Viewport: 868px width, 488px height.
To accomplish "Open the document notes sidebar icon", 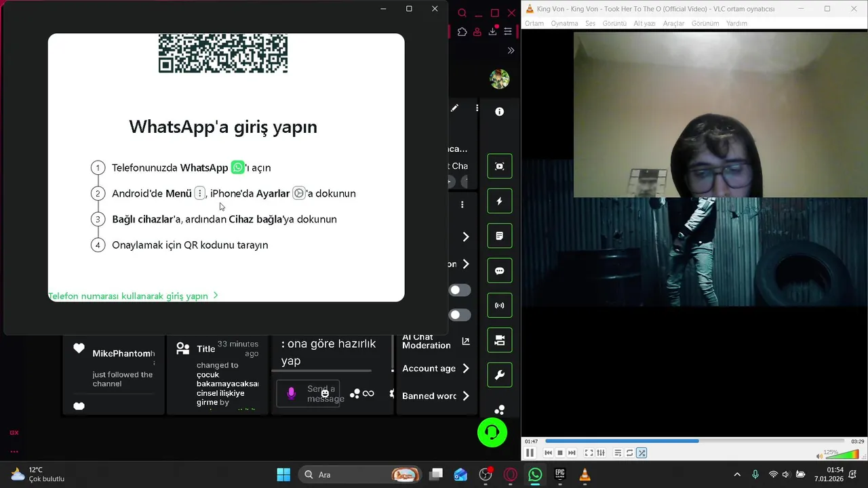I will click(500, 236).
